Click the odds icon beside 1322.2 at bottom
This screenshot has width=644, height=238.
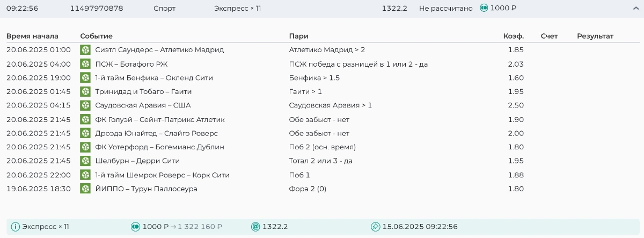pyautogui.click(x=255, y=227)
